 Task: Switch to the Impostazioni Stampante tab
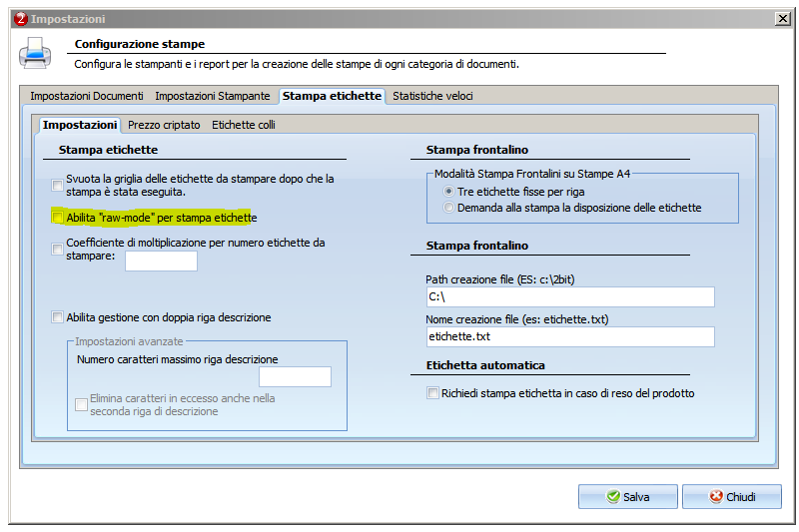pos(212,96)
